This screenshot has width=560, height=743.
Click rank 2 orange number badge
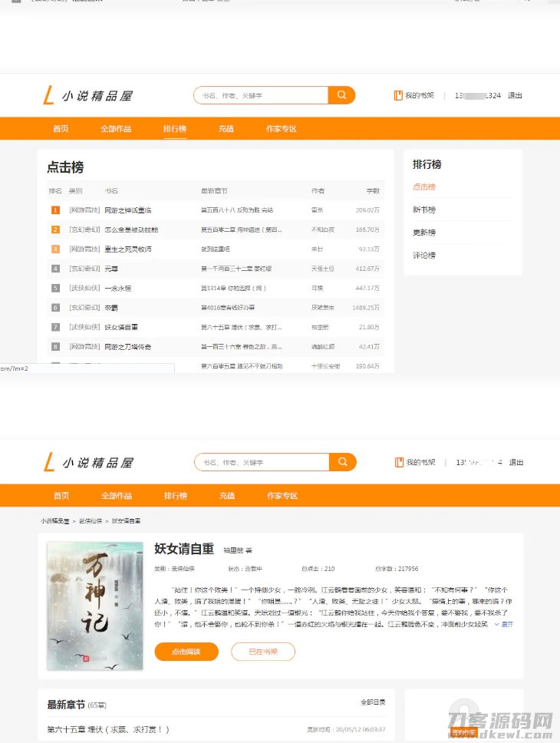coord(55,230)
